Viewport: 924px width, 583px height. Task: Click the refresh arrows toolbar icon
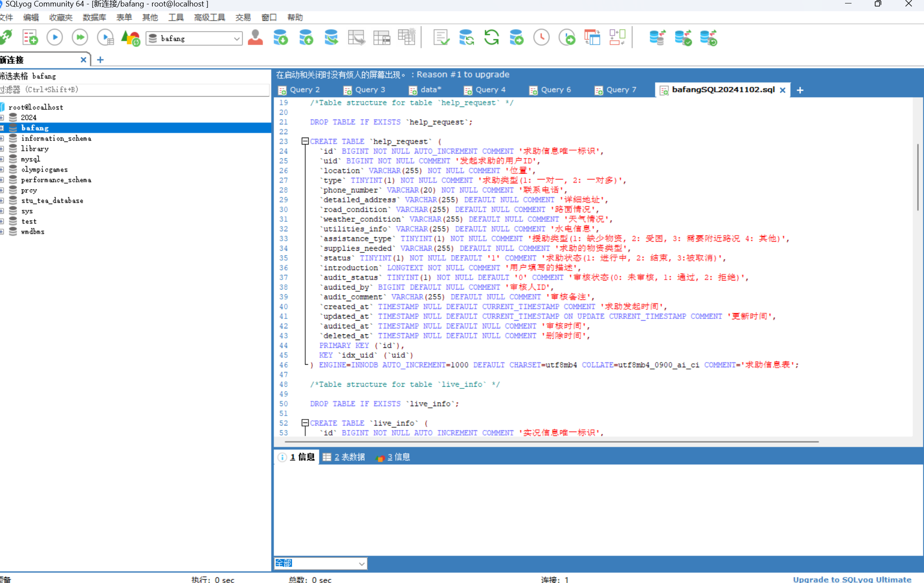[491, 38]
